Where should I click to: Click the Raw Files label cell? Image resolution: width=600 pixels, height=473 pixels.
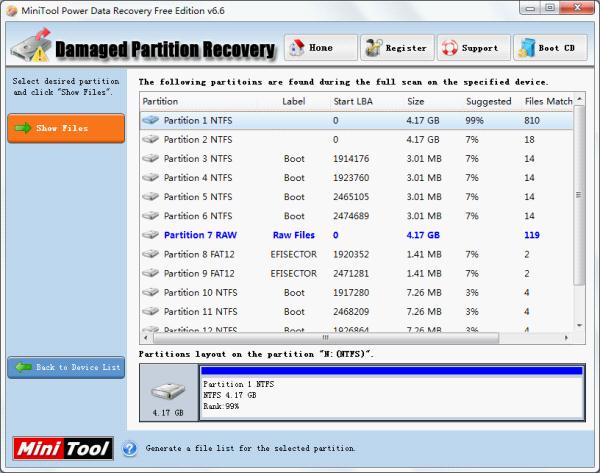point(293,235)
